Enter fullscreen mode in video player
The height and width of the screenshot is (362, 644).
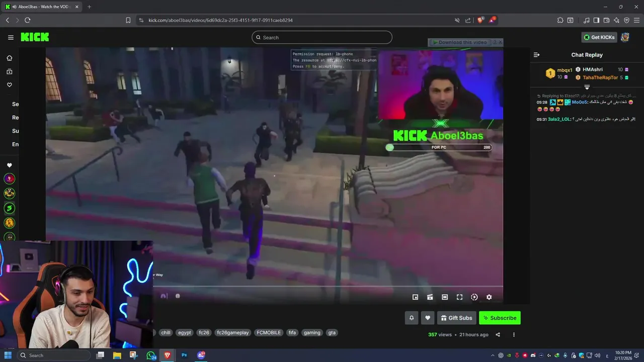[x=459, y=297]
